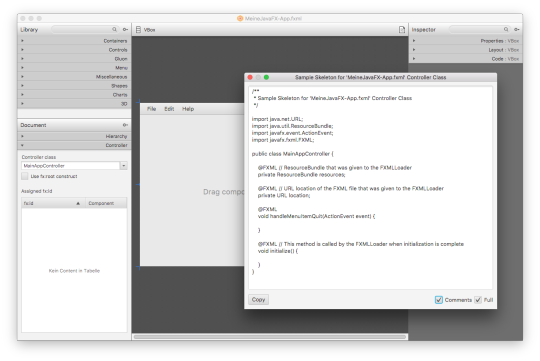Click the Component column header
This screenshot has height=361, width=540.
(x=106, y=203)
